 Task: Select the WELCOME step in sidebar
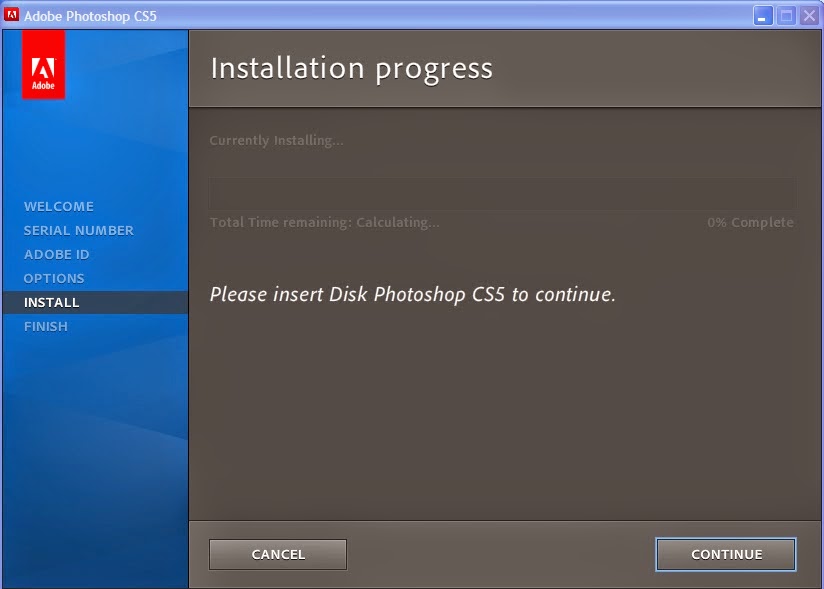pyautogui.click(x=59, y=206)
